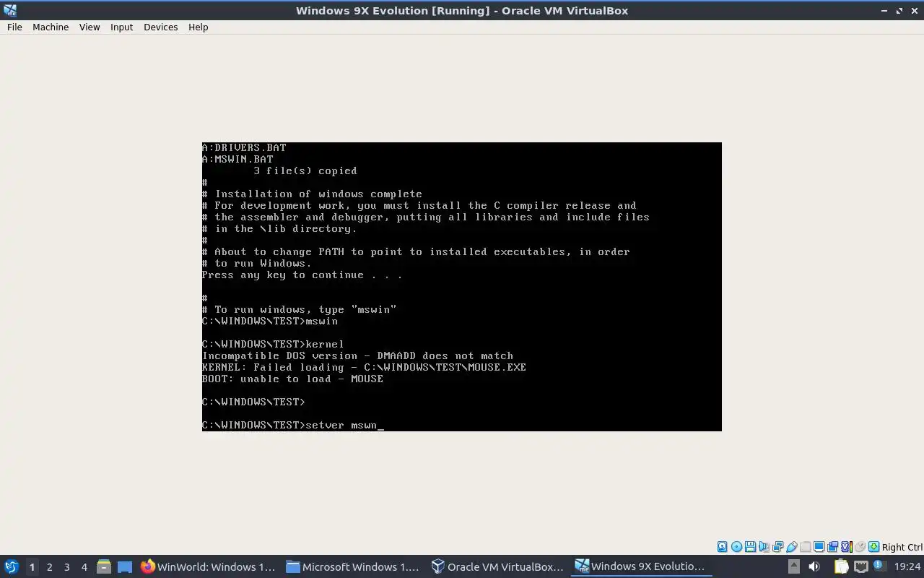Click the removable media eject tray icon

click(794, 566)
